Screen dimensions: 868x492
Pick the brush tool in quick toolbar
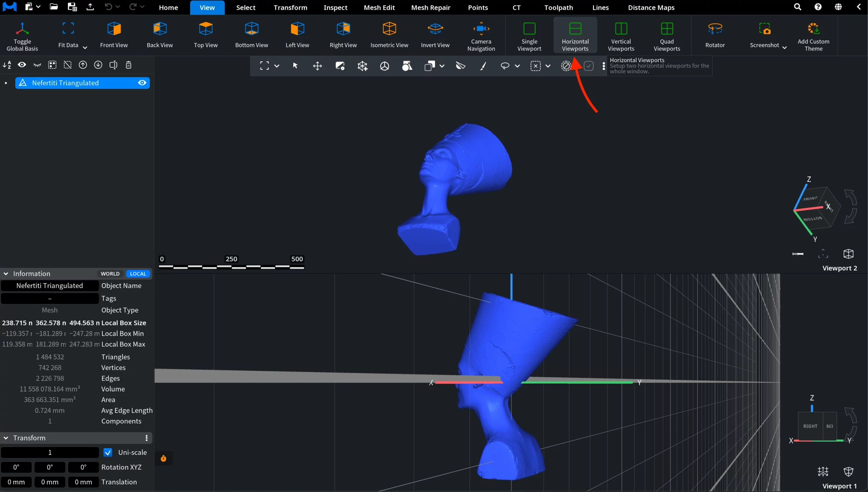click(x=483, y=66)
